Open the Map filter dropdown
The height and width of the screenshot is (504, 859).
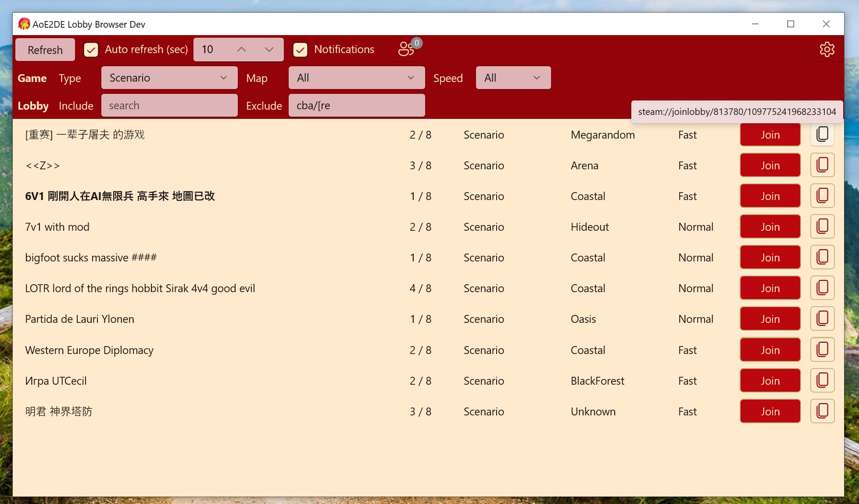356,78
